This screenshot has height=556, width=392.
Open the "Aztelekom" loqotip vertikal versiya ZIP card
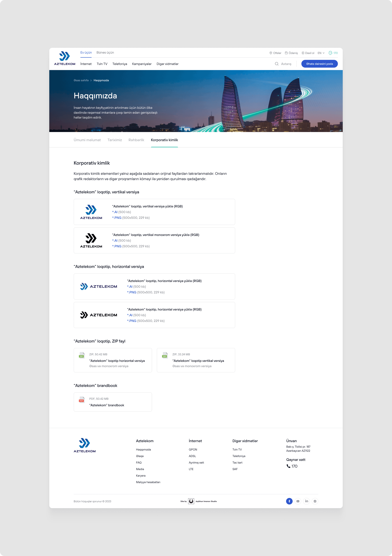pos(196,360)
